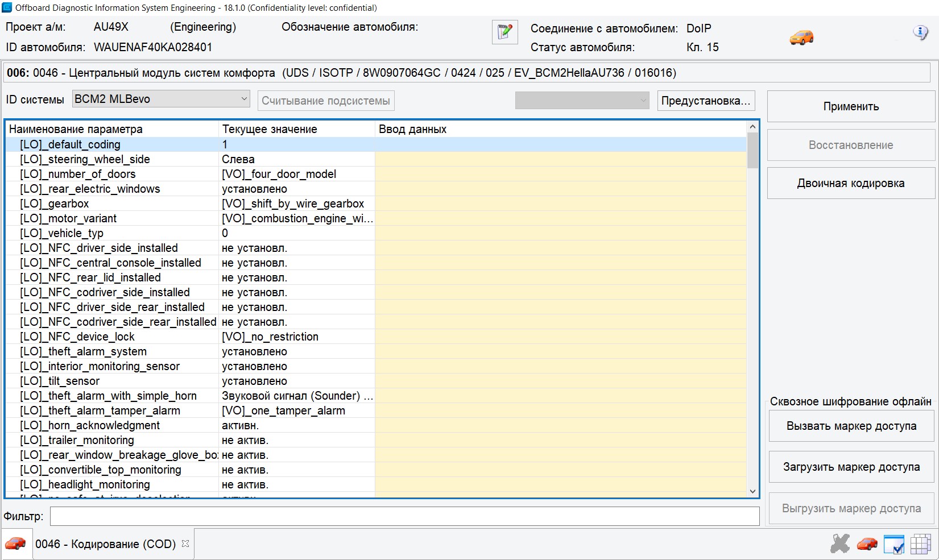Open the ID системы BCM2 MLBevo dropdown

(161, 99)
